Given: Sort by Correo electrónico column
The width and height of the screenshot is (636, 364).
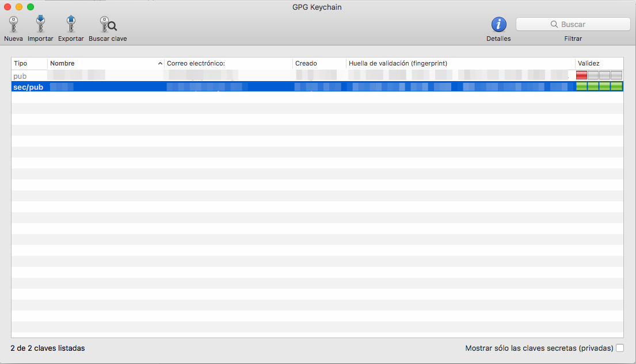Looking at the screenshot, I should click(x=228, y=63).
